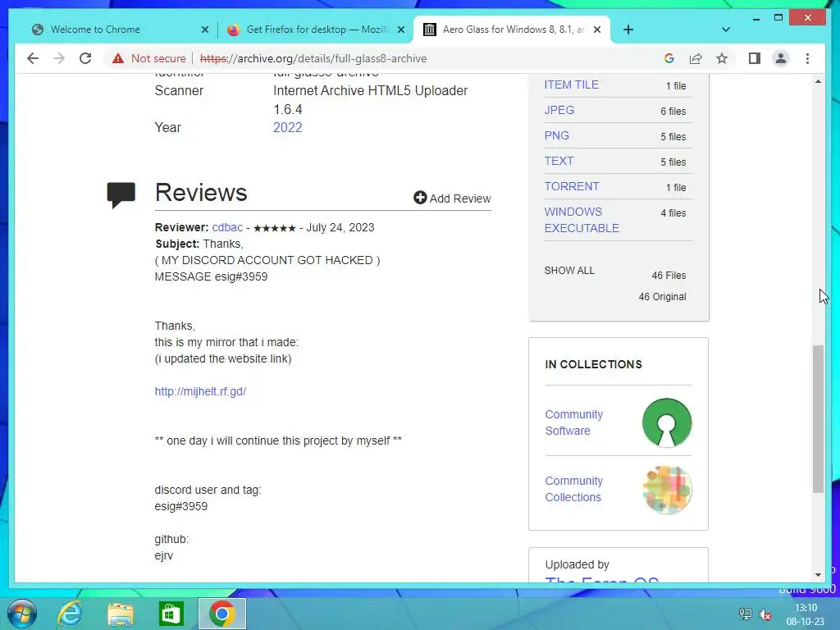Open the mijhelt.rf.gd mirror link
Screen dimensions: 840x630
point(200,391)
